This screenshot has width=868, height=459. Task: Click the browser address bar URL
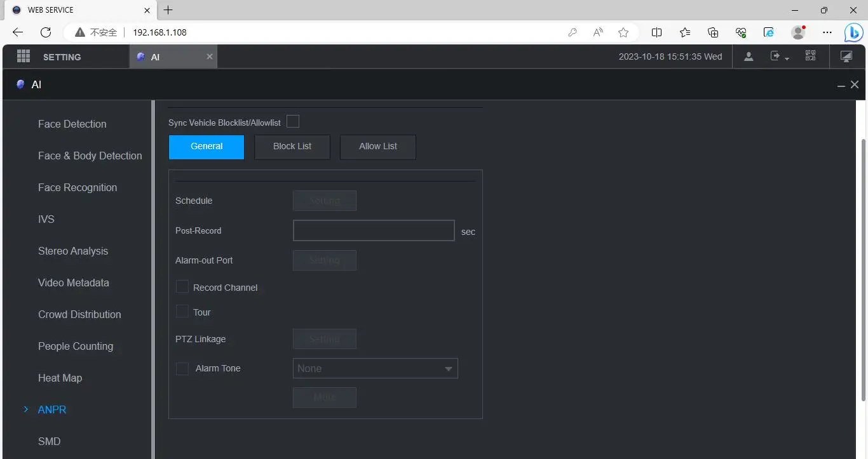[x=159, y=32]
